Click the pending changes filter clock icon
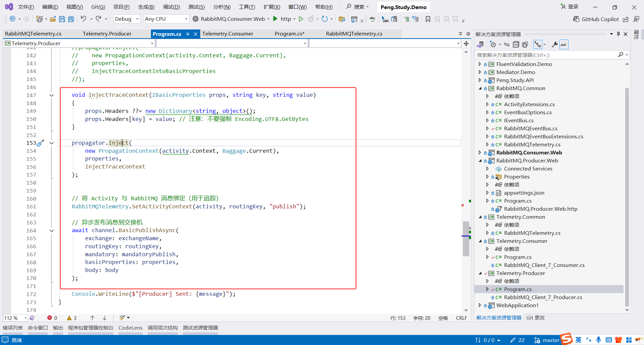The height and width of the screenshot is (345, 644). point(493,45)
